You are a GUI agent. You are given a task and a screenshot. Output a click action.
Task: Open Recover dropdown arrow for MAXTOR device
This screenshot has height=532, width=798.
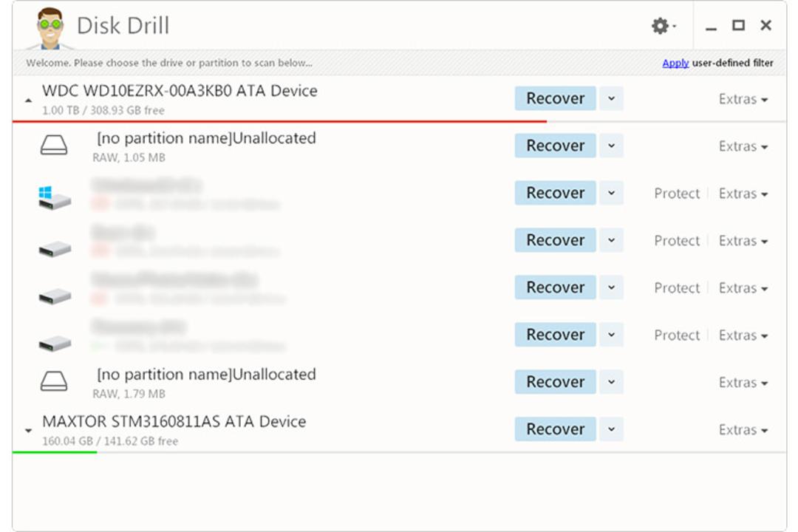tap(611, 429)
